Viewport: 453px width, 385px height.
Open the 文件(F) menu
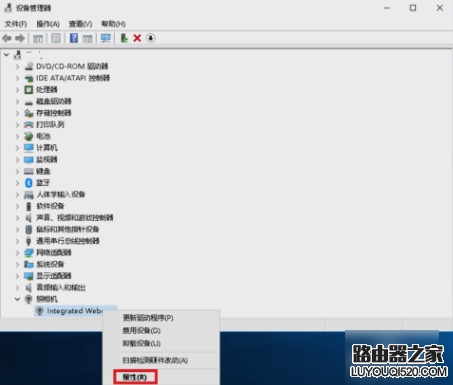16,24
